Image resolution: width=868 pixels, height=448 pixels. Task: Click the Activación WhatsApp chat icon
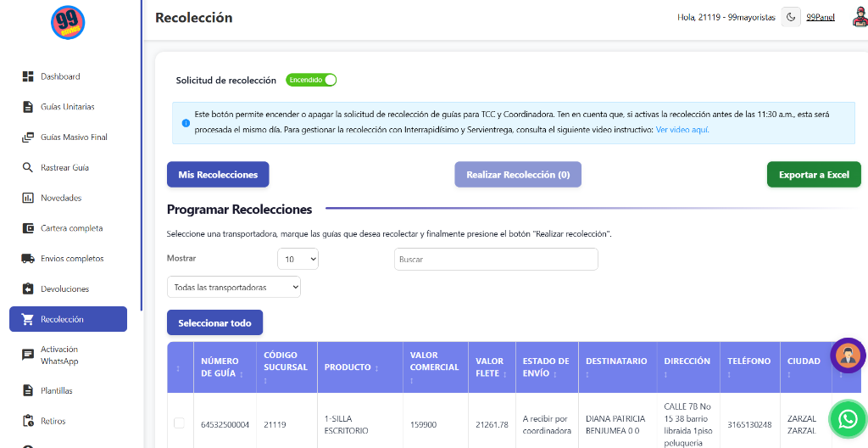click(x=28, y=355)
